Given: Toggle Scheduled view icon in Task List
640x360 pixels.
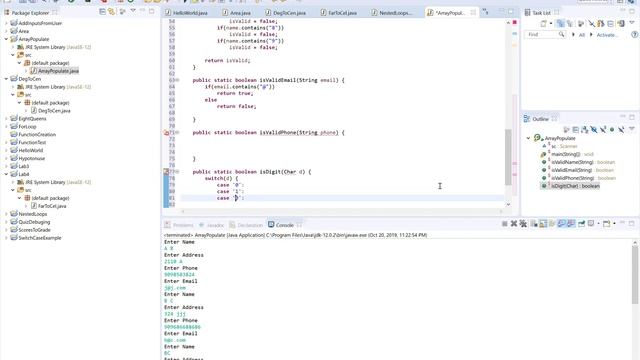Looking at the screenshot, I should (570, 24).
